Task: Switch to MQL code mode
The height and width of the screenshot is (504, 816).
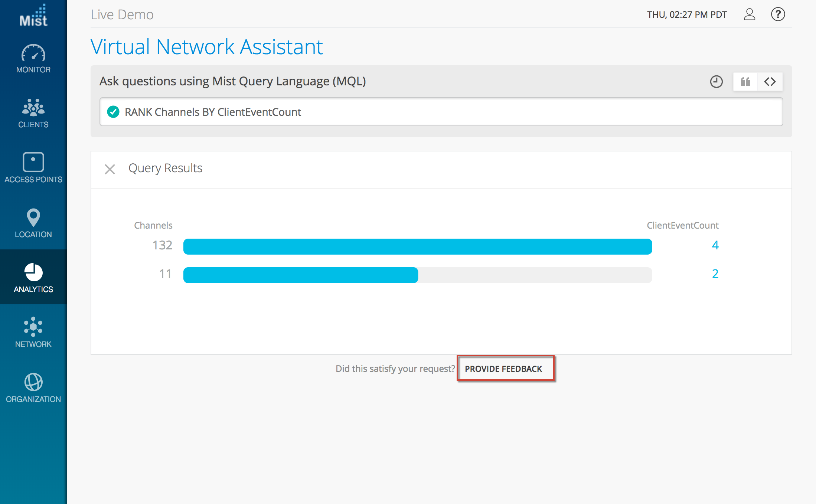Action: point(770,82)
